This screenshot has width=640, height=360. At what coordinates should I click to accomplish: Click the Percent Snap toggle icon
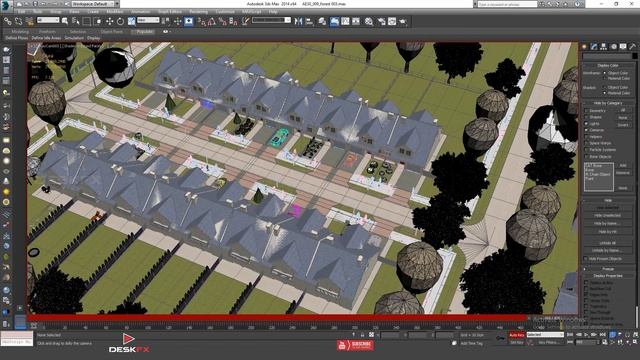point(222,21)
